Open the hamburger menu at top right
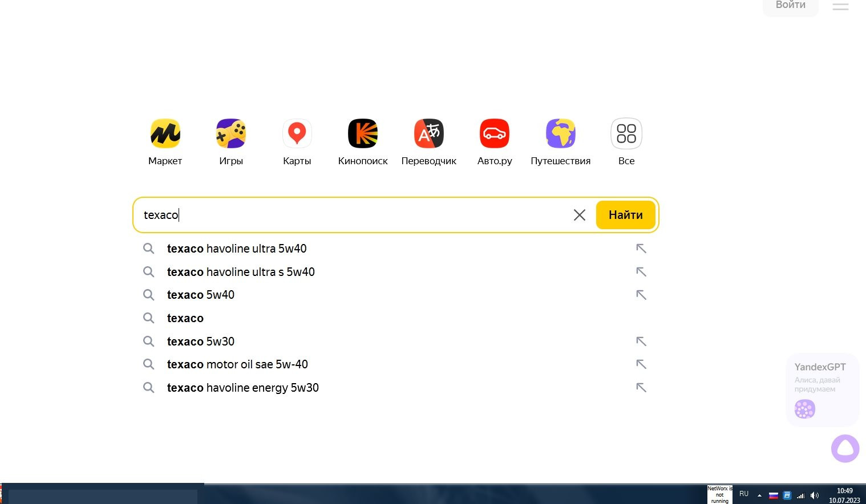This screenshot has height=504, width=866. point(840,6)
